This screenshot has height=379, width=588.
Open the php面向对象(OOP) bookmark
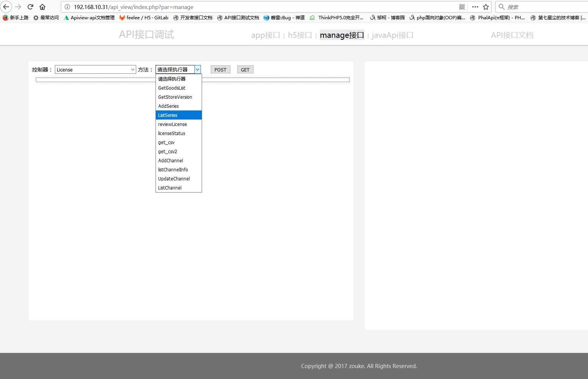[437, 17]
